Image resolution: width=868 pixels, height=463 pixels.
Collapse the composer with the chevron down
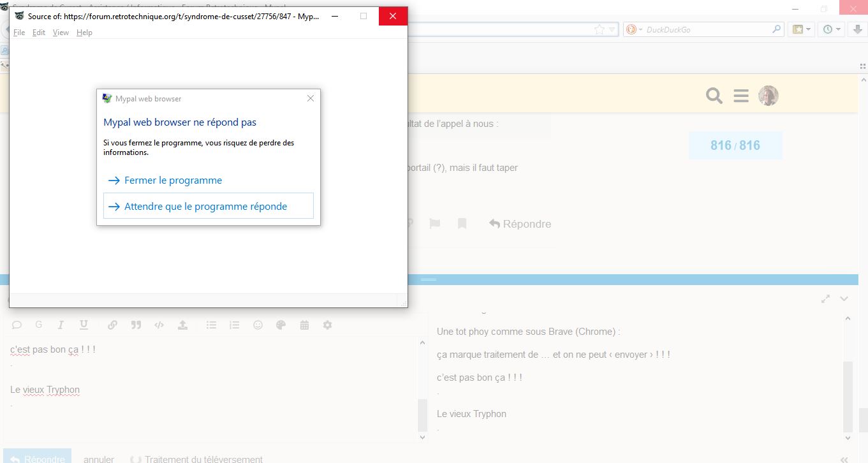(844, 298)
